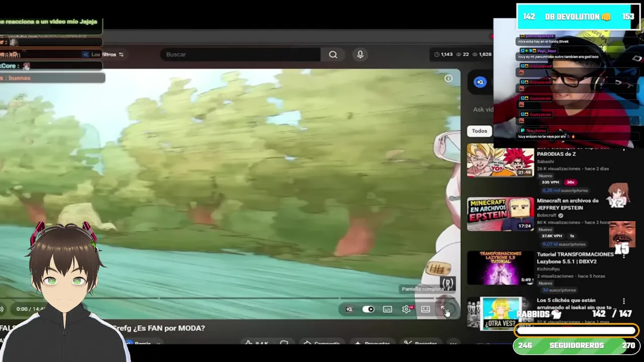Open the Sabashi channel name

click(x=545, y=161)
